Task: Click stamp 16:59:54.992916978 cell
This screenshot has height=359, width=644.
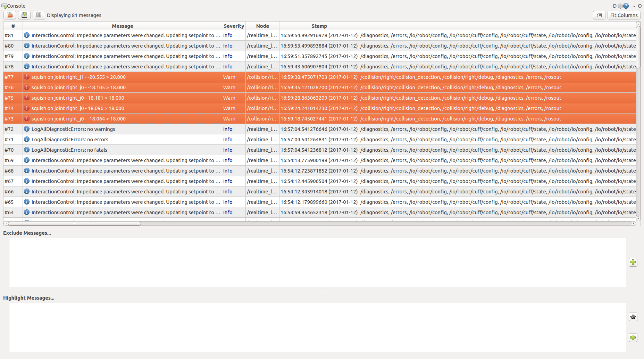Action: click(x=319, y=35)
